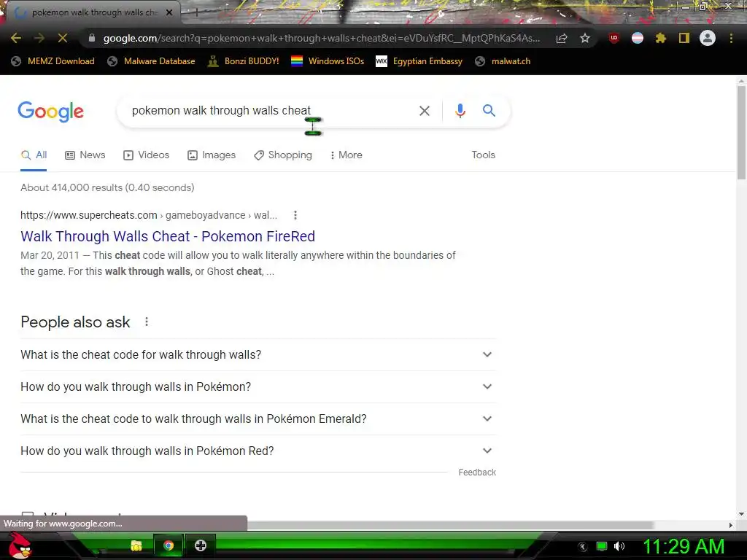Click the Angry Birds start button

20,545
